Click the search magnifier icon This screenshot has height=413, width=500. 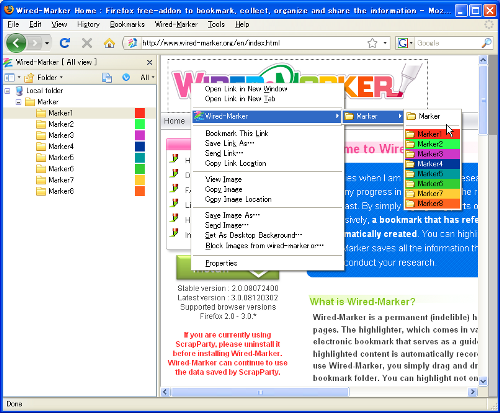tap(487, 43)
